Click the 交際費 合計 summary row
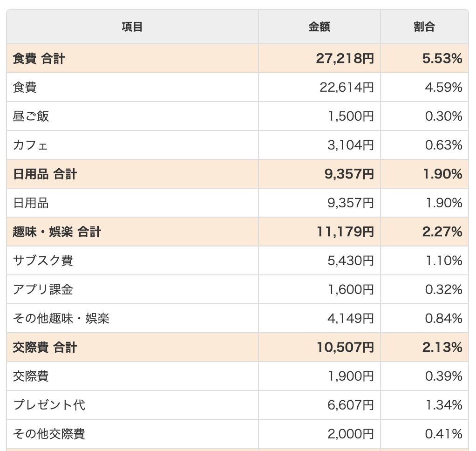The height and width of the screenshot is (451, 476). click(45, 348)
